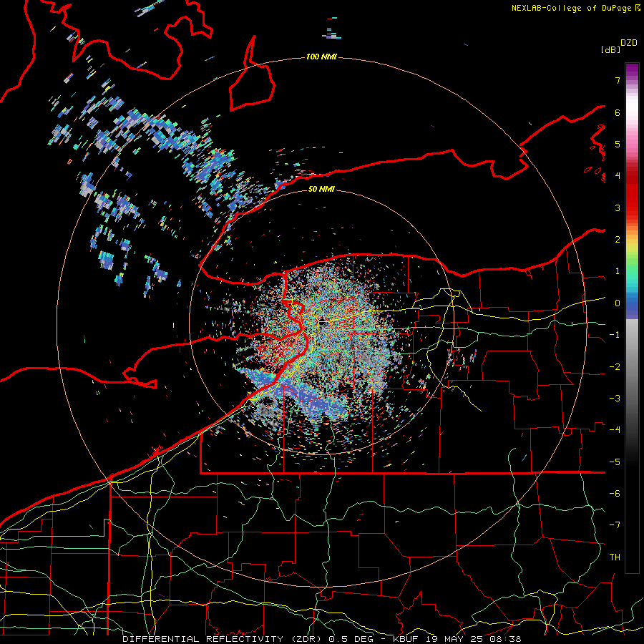Click the DZD product label

[629, 43]
